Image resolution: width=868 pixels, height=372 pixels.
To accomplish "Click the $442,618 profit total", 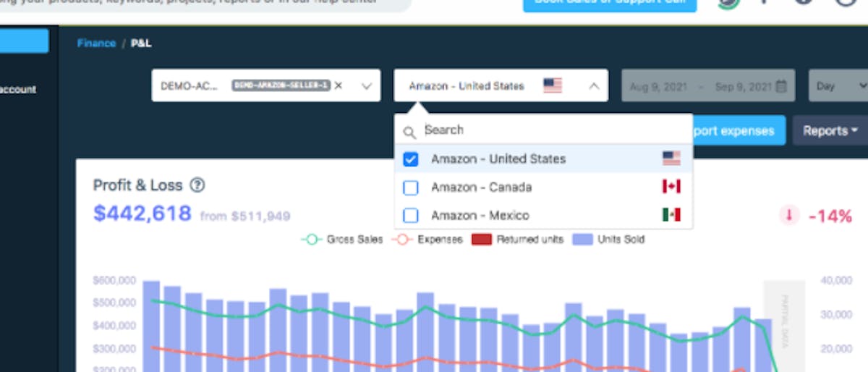I will tap(142, 214).
